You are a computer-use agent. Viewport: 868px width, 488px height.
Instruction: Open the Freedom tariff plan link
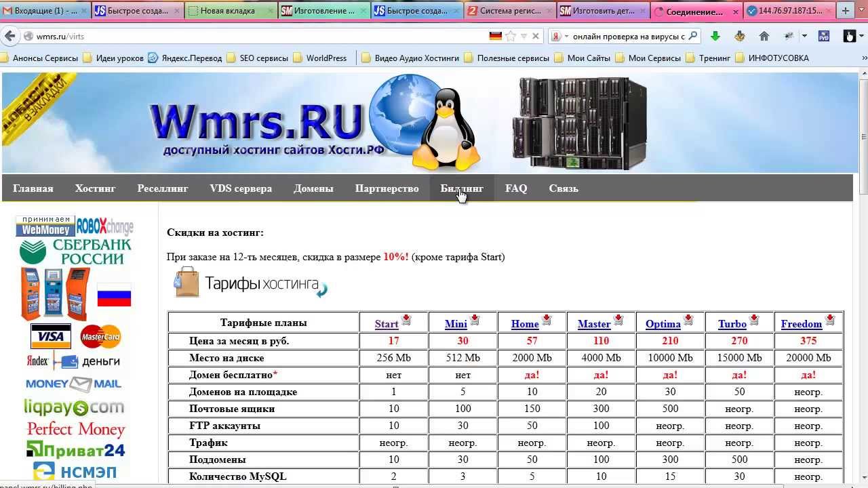click(802, 324)
